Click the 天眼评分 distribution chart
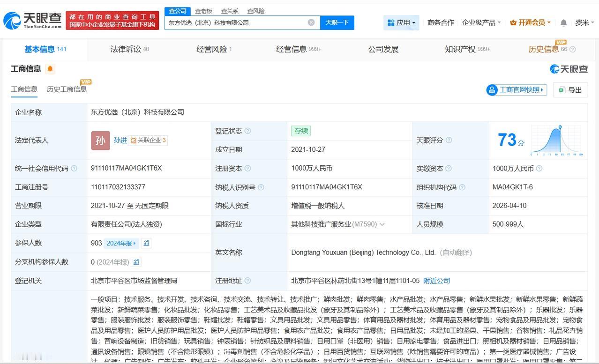Viewport: 599px width, 364px height. pos(556,141)
